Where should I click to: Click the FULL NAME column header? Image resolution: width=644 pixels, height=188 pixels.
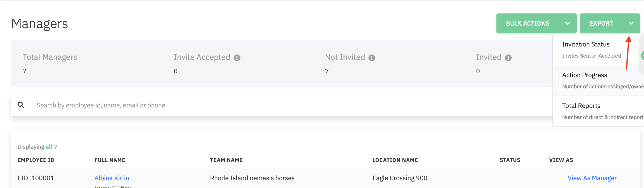coord(110,160)
